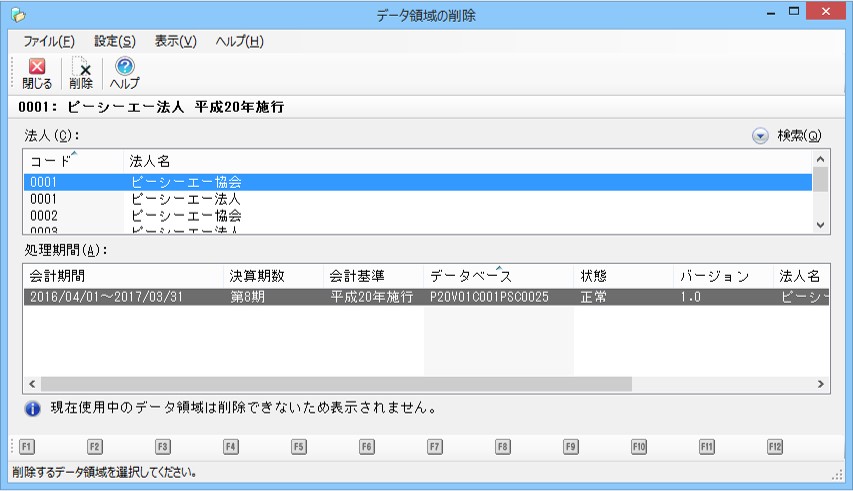The width and height of the screenshot is (853, 491).
Task: Sort by the データベース column header
Action: pos(497,276)
